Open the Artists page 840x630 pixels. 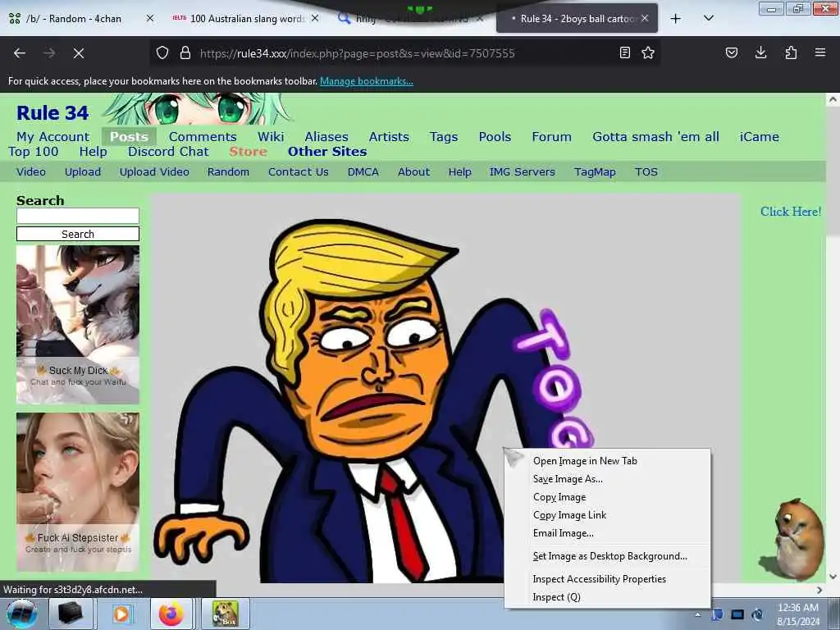click(389, 137)
